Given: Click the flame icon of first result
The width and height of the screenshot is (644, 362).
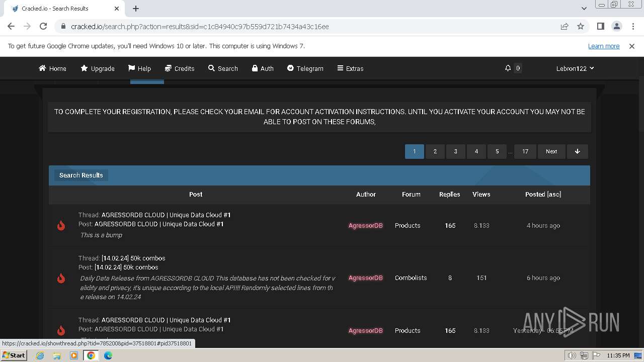Looking at the screenshot, I should pyautogui.click(x=61, y=225).
